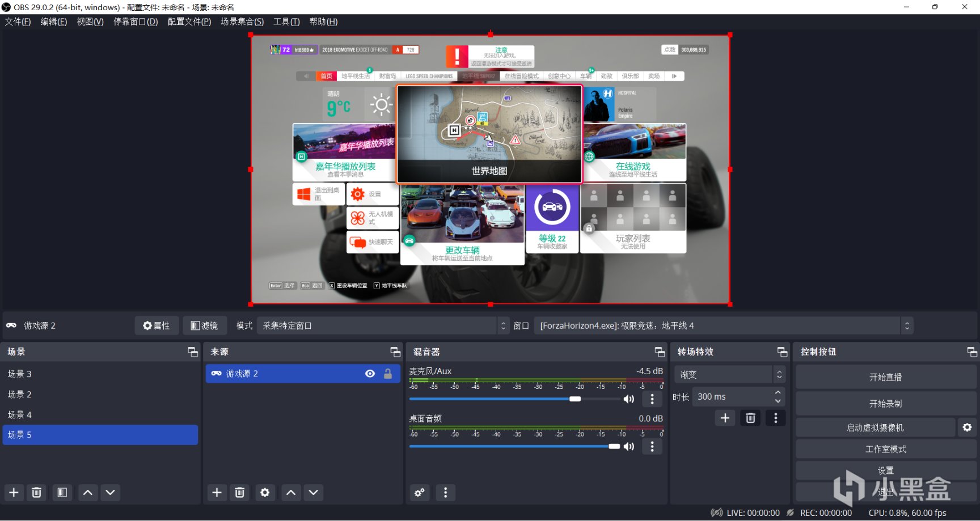Click the CPU: 0.8%, 60.00 fps status
Viewport: 980px width, 521px height.
tap(907, 513)
